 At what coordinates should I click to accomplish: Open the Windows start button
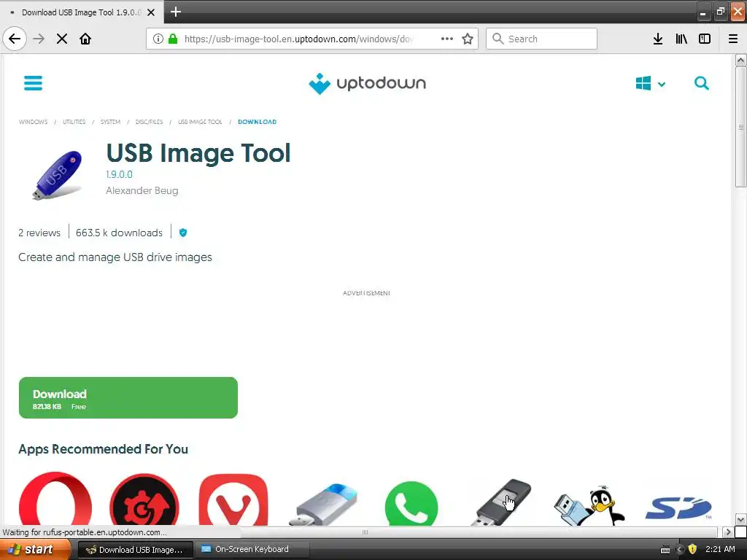coord(34,549)
